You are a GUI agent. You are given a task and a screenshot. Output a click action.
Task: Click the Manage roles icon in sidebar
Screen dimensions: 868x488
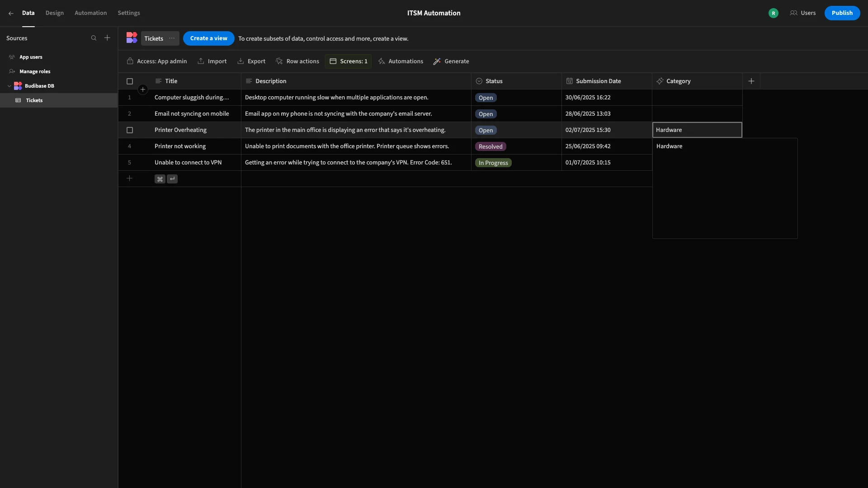click(x=12, y=71)
